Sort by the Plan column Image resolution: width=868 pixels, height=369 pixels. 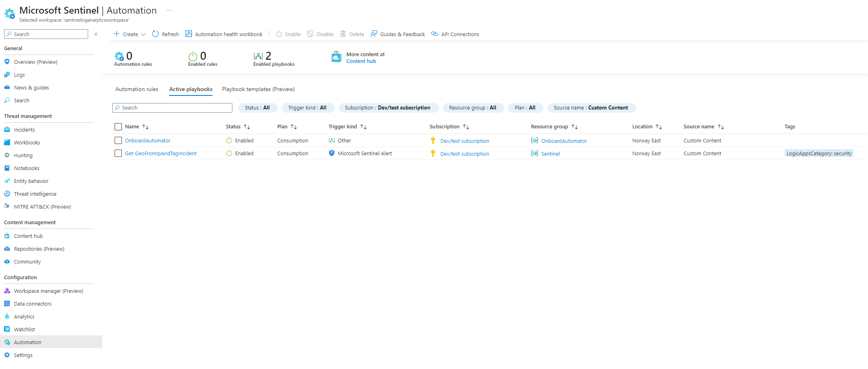[x=287, y=127]
